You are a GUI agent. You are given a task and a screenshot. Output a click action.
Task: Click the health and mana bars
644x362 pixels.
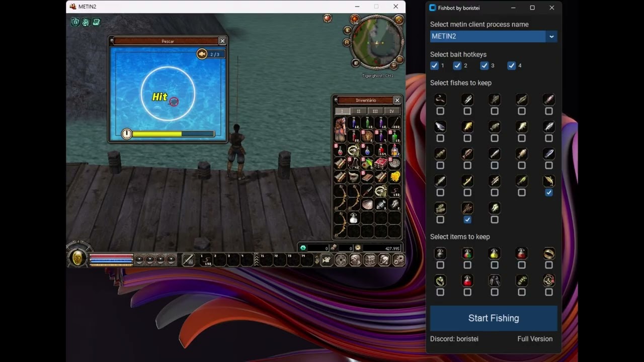111,259
